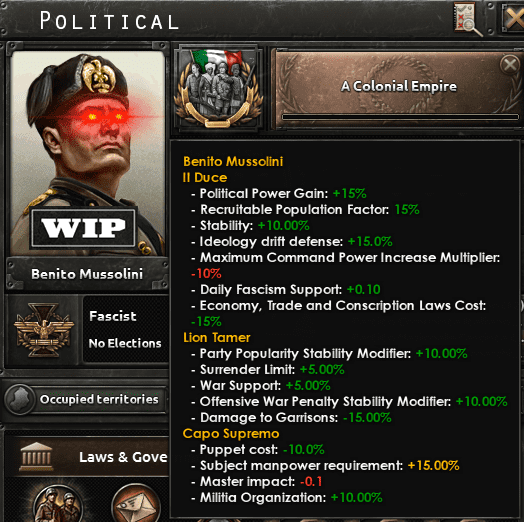This screenshot has height=522, width=524.
Task: Select Benito Mussolini's leader portrait
Action: click(x=88, y=153)
